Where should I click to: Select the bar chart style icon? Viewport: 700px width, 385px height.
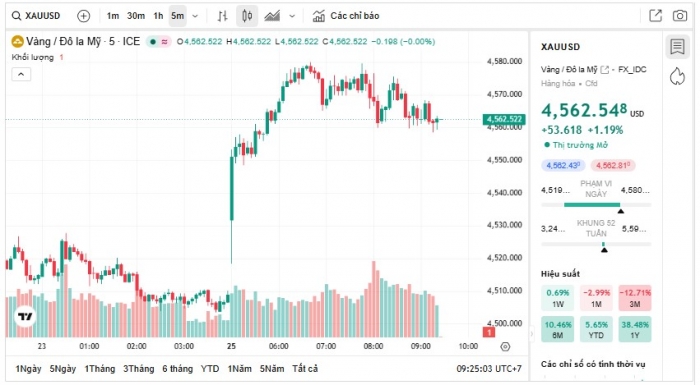pyautogui.click(x=222, y=16)
